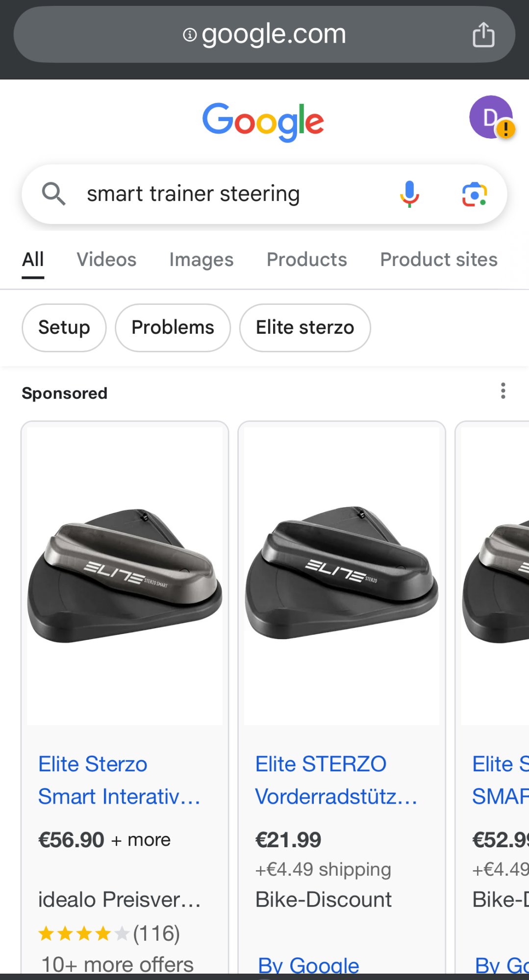
Task: Select the Setup filter chip
Action: click(64, 327)
